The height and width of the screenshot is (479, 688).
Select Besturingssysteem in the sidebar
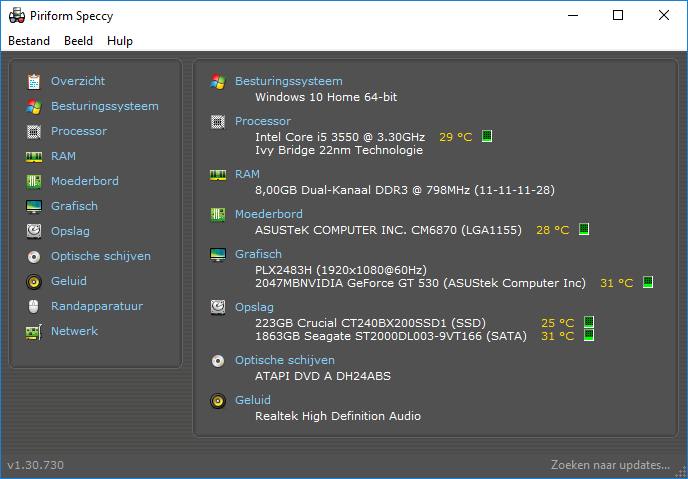point(105,106)
